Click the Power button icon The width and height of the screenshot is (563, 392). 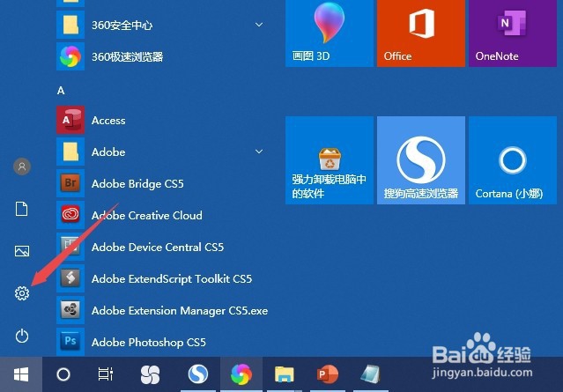click(x=22, y=336)
